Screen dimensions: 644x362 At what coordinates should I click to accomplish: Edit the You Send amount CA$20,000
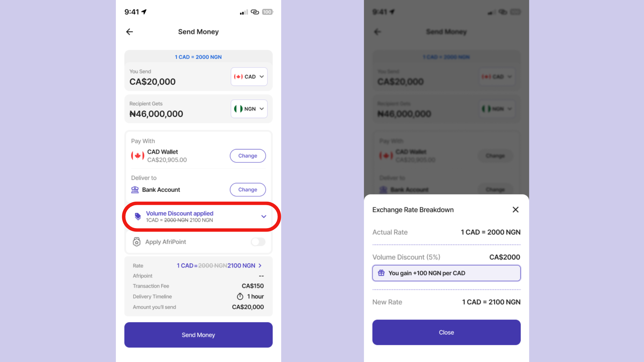point(152,82)
